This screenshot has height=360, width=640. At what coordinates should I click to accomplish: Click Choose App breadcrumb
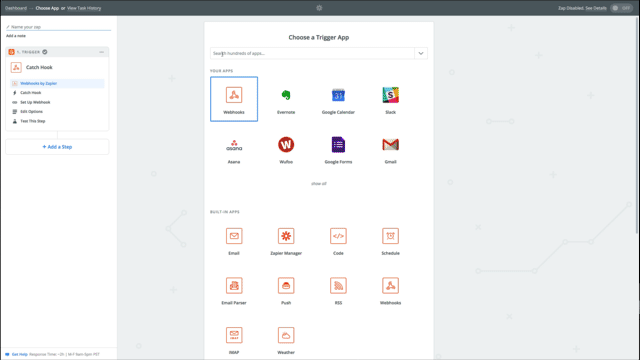47,8
